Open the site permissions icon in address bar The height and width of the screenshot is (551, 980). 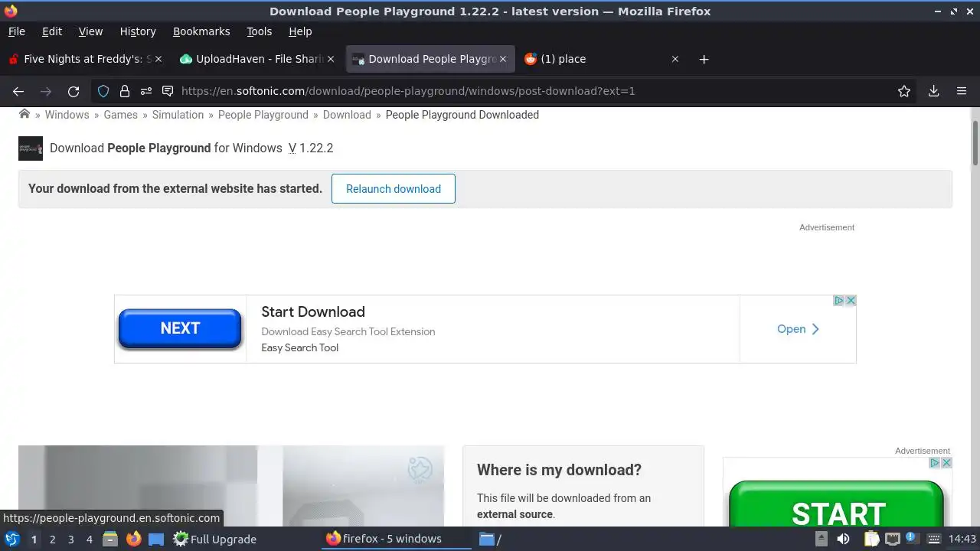(x=146, y=91)
